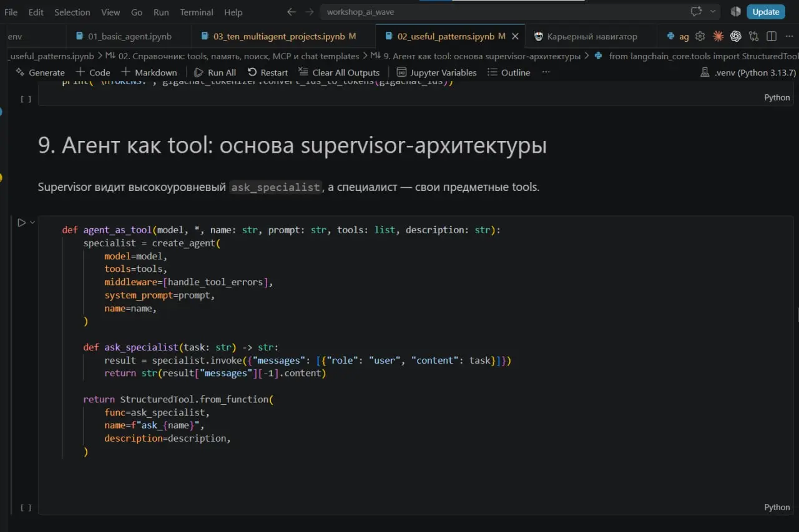Click the Python icon in editor actions
This screenshot has width=799, height=532.
[670, 36]
